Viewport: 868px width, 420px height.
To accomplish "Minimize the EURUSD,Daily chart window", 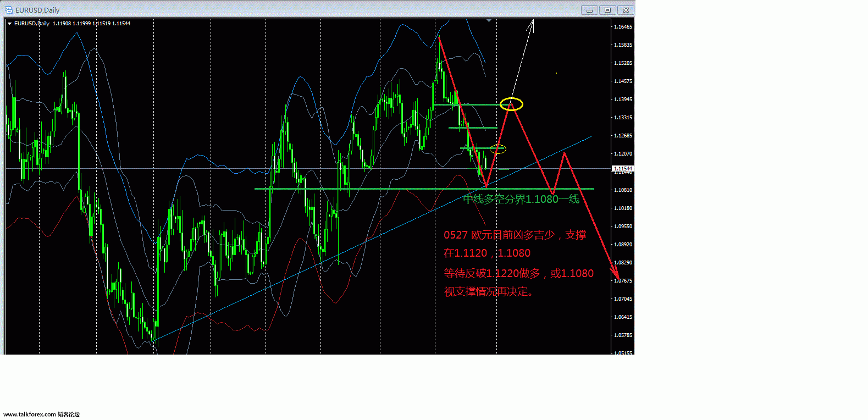I will pos(589,10).
